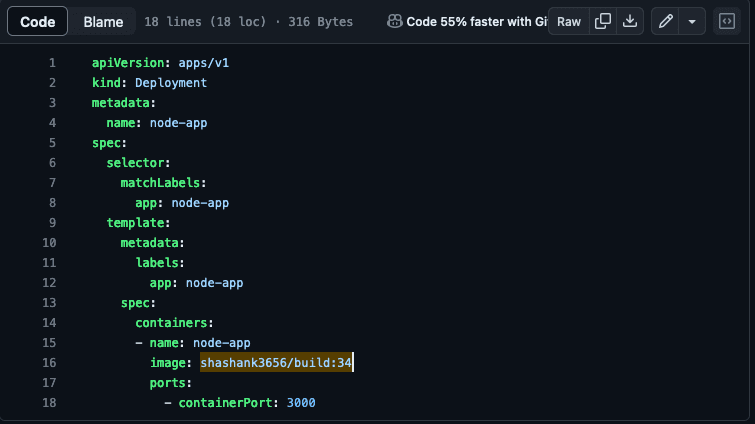Screen dimensions: 755x424
Task: Select line number 18
Action: (49, 403)
